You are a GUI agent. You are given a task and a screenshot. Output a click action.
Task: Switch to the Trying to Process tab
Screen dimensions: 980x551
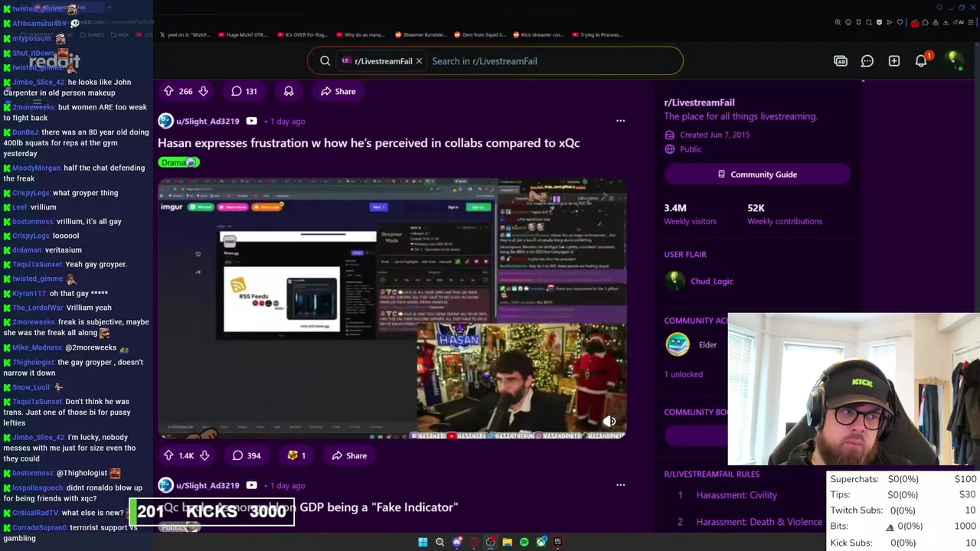point(596,34)
